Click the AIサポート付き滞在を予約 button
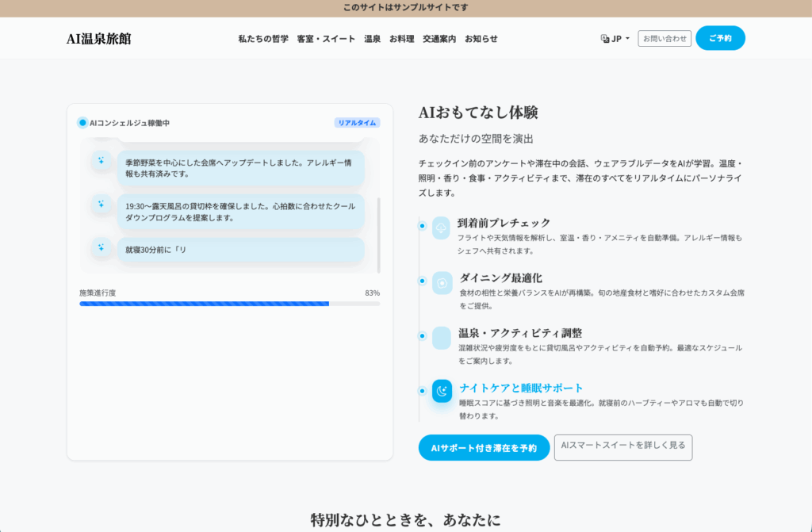The image size is (812, 532). [484, 448]
